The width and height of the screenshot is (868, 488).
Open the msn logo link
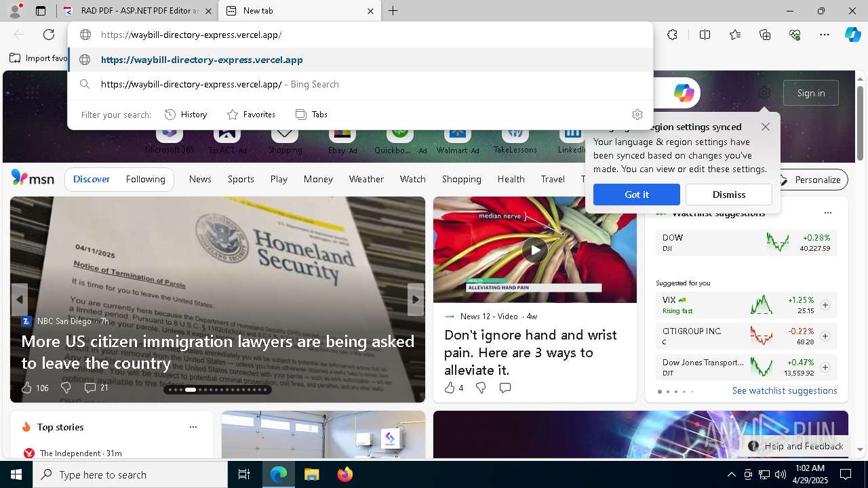point(33,178)
